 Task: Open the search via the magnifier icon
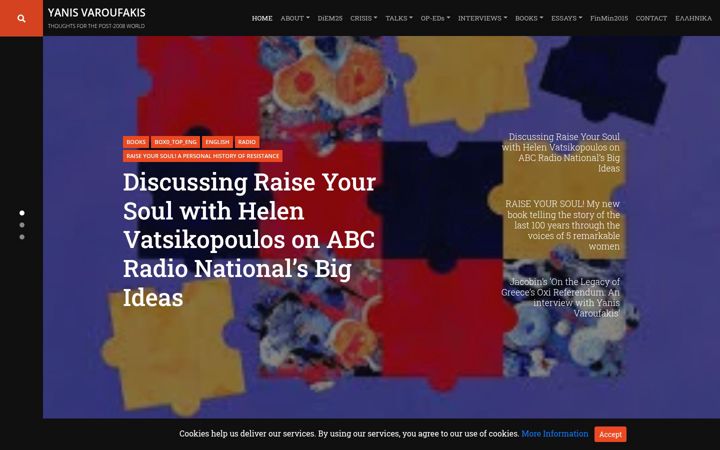(x=21, y=18)
